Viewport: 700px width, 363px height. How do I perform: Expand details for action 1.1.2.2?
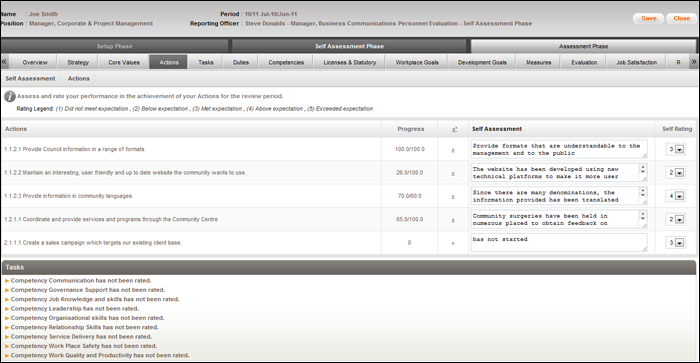pos(453,173)
